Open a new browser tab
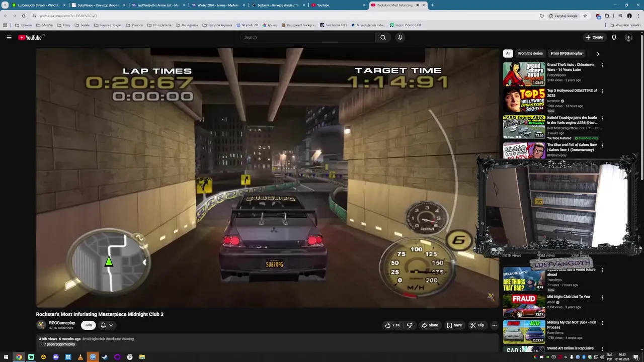This screenshot has width=644, height=362. pos(432,5)
